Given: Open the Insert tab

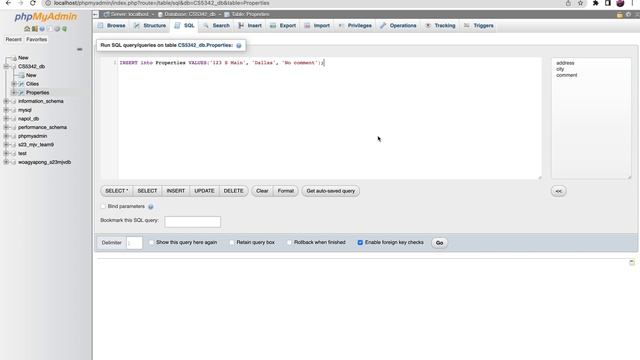Looking at the screenshot, I should 250,26.
